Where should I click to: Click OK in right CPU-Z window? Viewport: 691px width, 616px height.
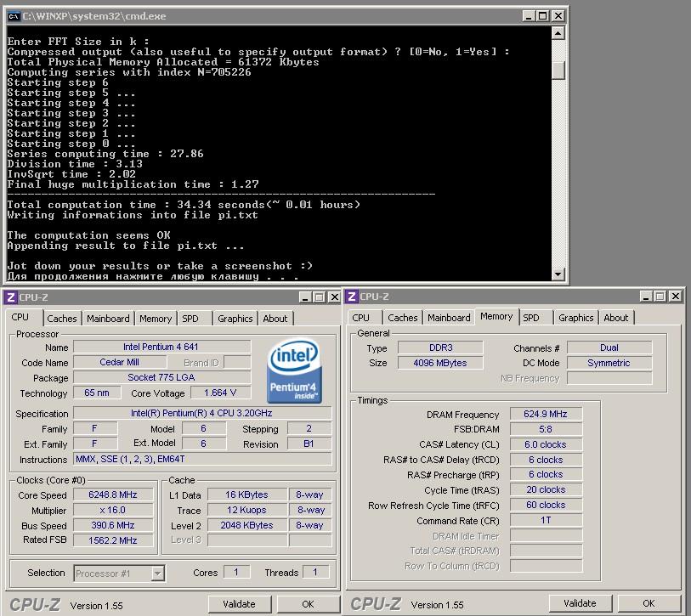click(x=649, y=603)
